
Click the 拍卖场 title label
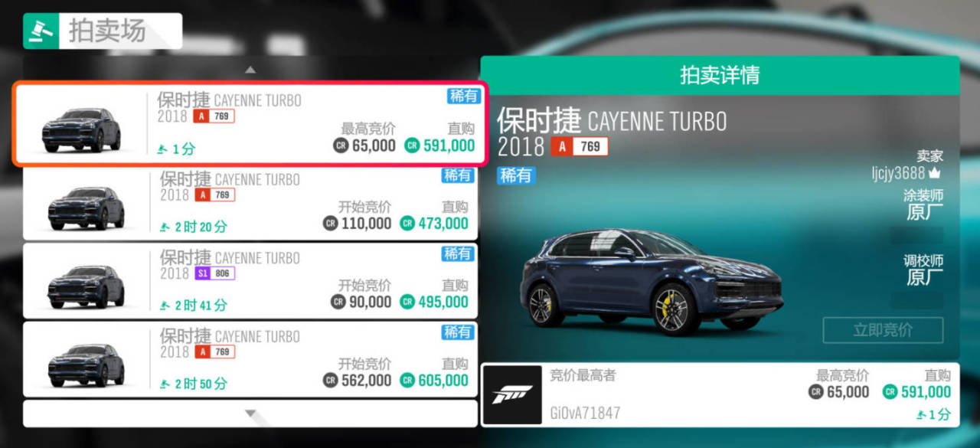[x=107, y=31]
